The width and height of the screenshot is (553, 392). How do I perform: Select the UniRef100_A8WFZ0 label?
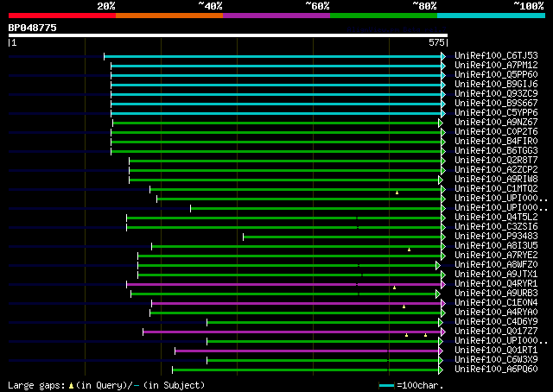coord(496,264)
